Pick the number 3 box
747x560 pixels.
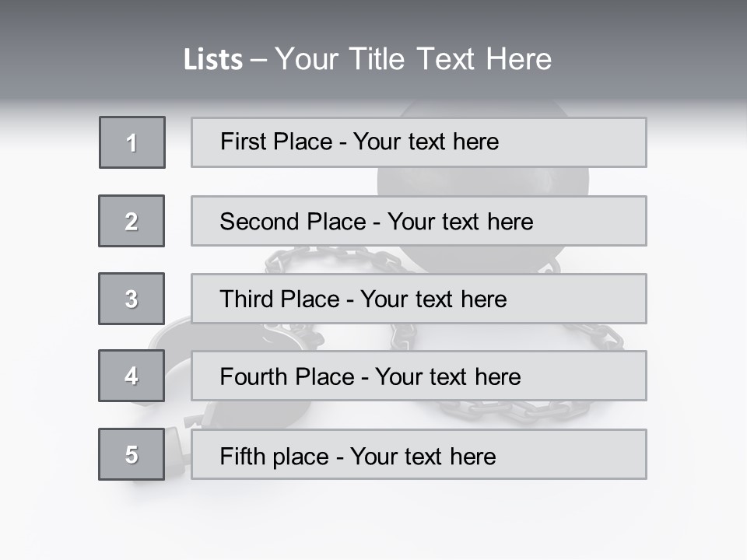click(x=132, y=299)
